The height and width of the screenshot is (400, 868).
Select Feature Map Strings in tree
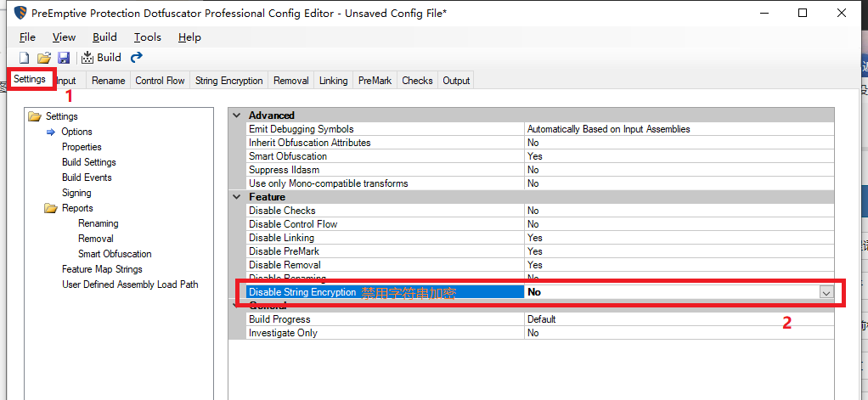pyautogui.click(x=102, y=269)
